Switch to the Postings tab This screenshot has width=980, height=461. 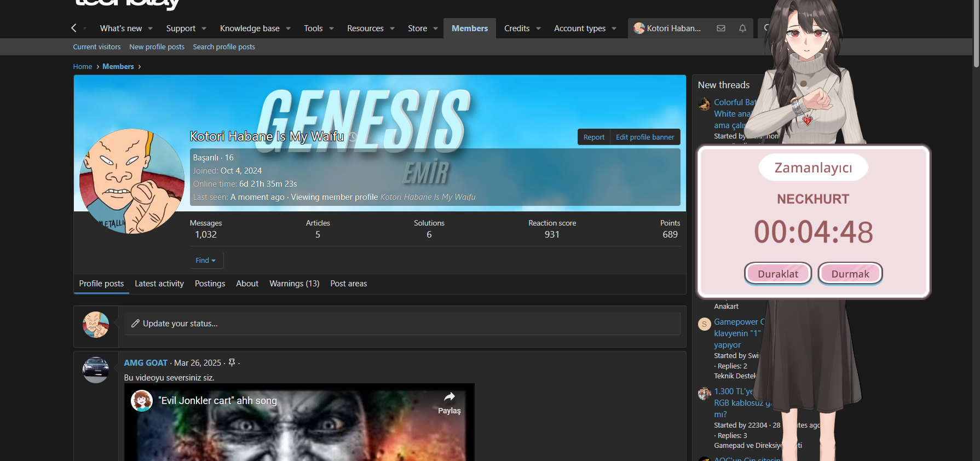pyautogui.click(x=210, y=284)
